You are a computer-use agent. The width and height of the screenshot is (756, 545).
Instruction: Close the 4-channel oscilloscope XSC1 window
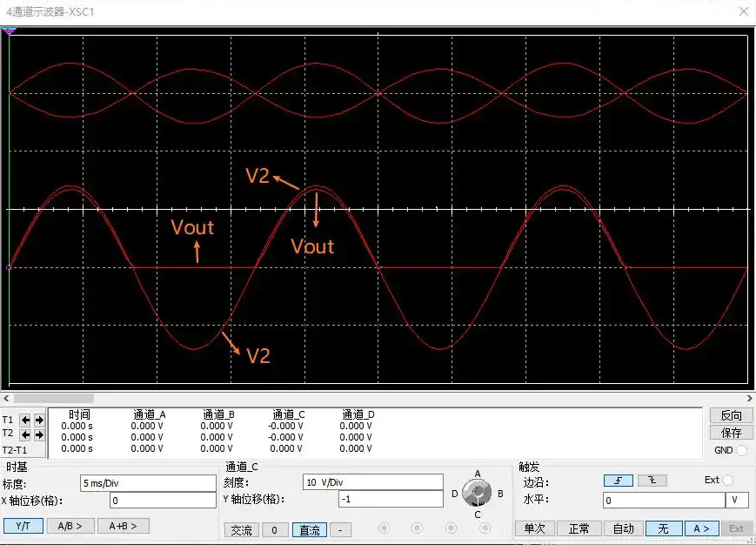(x=744, y=11)
